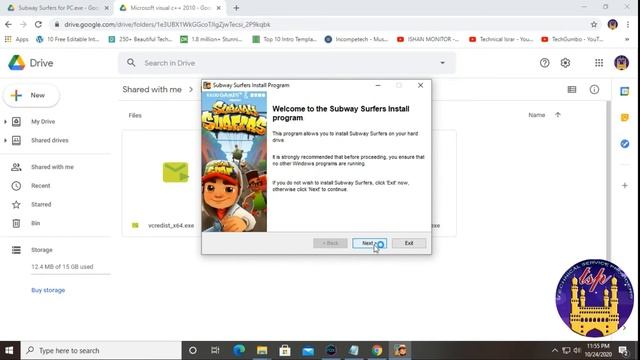
Task: Click the Search in Drive field
Action: [x=286, y=63]
